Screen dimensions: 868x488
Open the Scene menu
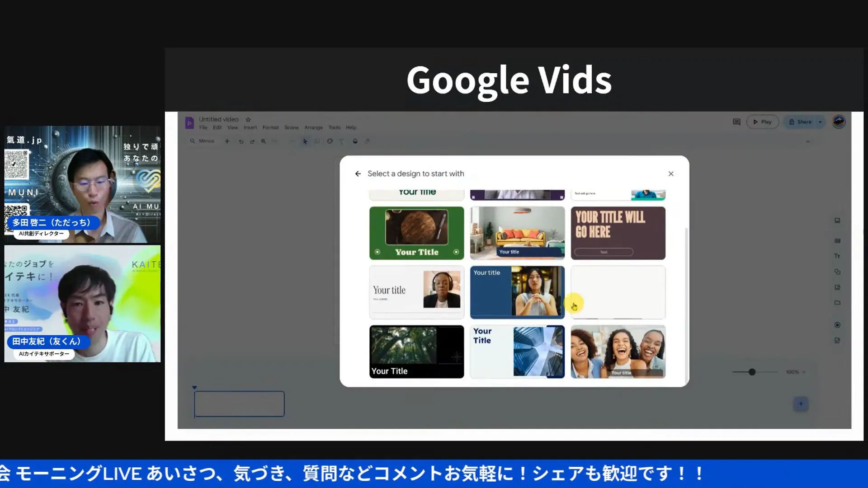point(292,127)
